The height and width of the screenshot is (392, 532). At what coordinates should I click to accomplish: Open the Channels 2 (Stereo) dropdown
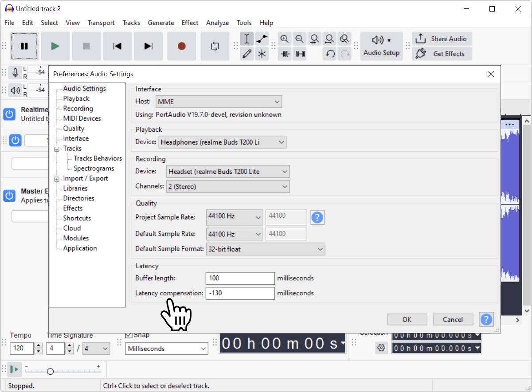tap(228, 187)
